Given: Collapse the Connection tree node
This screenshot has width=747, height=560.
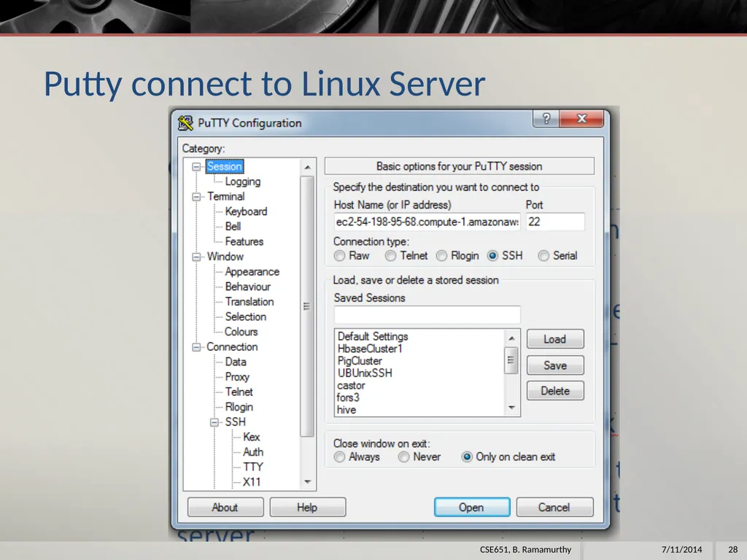Looking at the screenshot, I should point(196,347).
